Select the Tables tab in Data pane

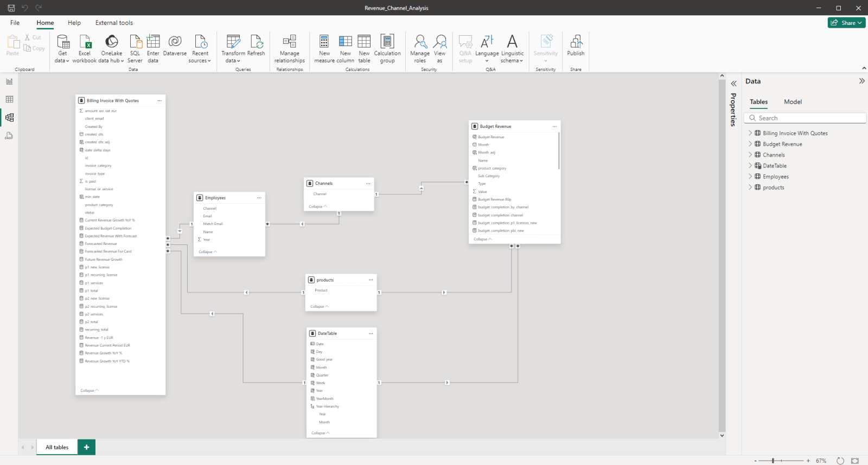pos(758,102)
